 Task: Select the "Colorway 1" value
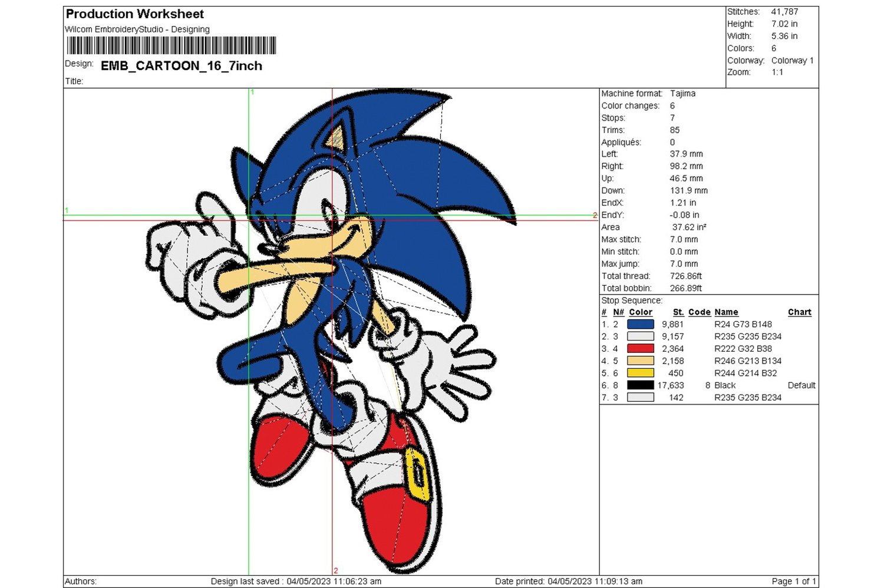point(793,61)
